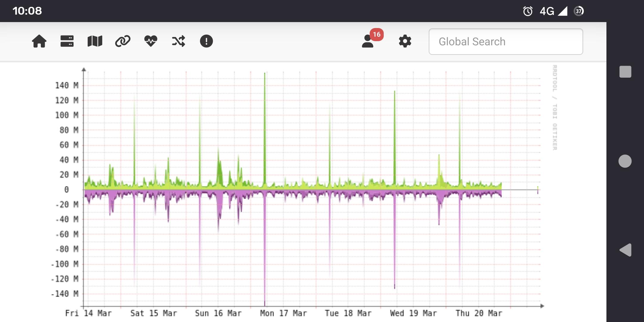644x322 pixels.
Task: Tap the alarm clock status icon
Action: point(527,11)
